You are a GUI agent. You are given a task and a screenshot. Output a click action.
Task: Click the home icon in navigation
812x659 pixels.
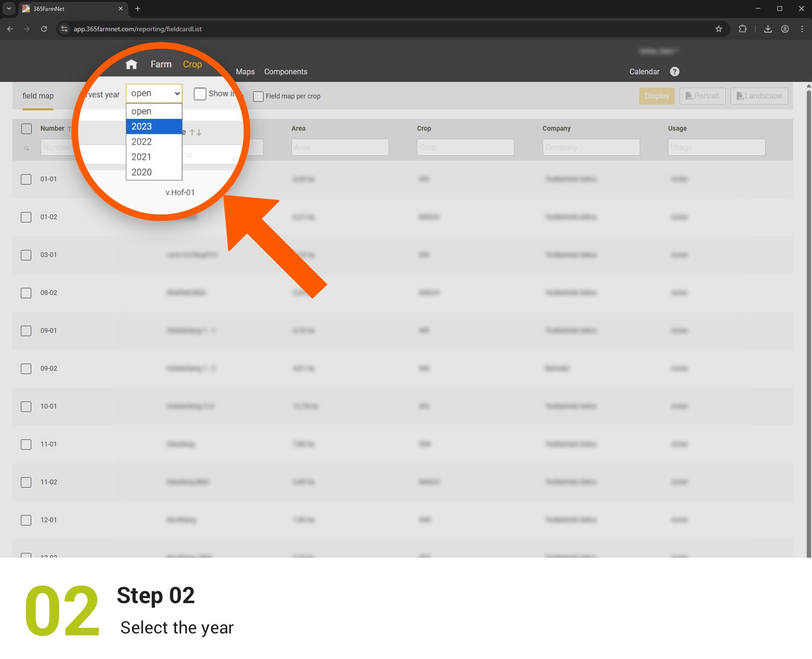(x=132, y=64)
